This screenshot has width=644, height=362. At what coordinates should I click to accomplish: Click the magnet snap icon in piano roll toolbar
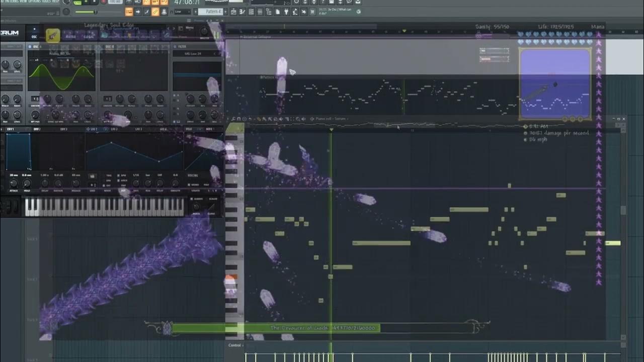tap(239, 119)
